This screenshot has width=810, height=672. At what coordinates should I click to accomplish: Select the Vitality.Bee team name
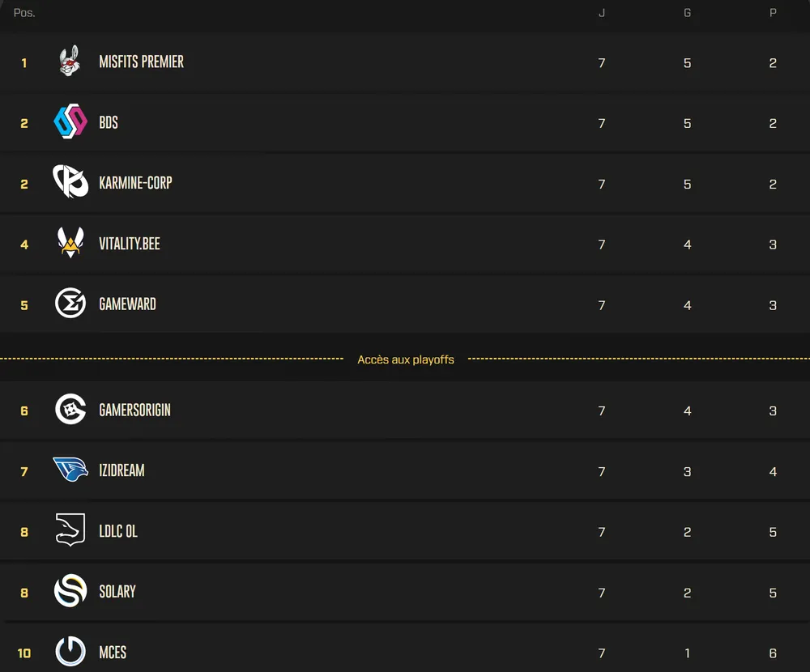click(x=130, y=244)
